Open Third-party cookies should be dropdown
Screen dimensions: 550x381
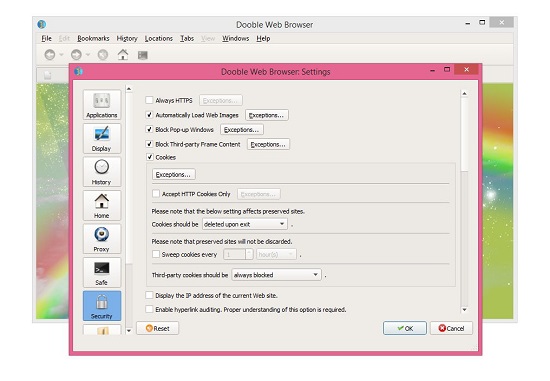coord(276,275)
